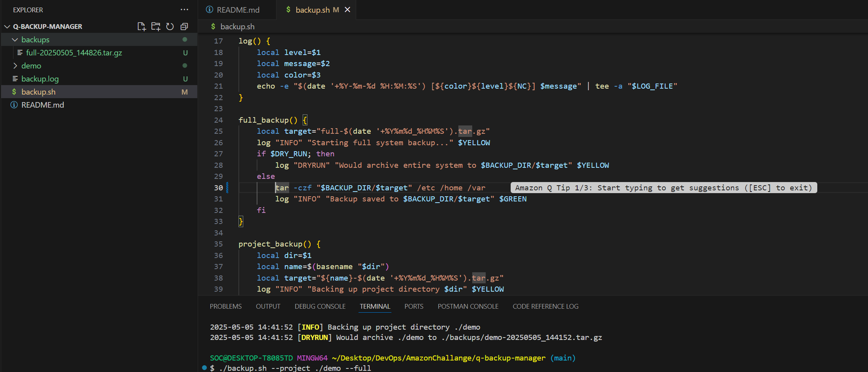Click line number 24 in the gutter
The height and width of the screenshot is (372, 868).
click(x=218, y=120)
